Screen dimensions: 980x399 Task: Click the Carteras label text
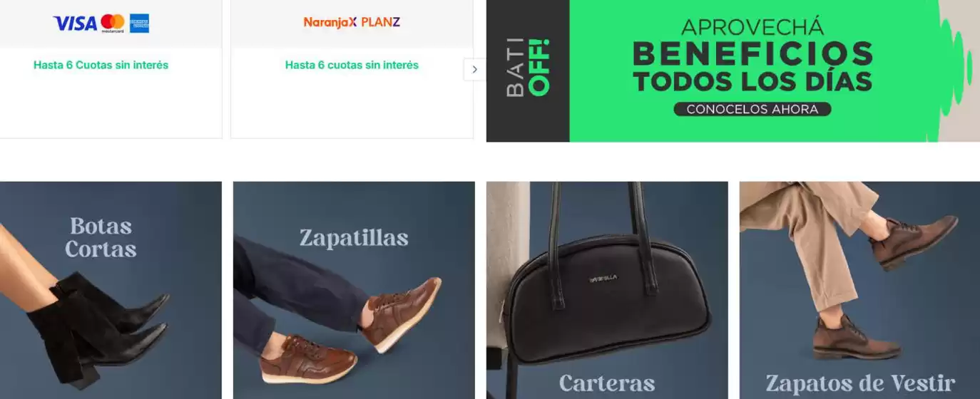(607, 383)
